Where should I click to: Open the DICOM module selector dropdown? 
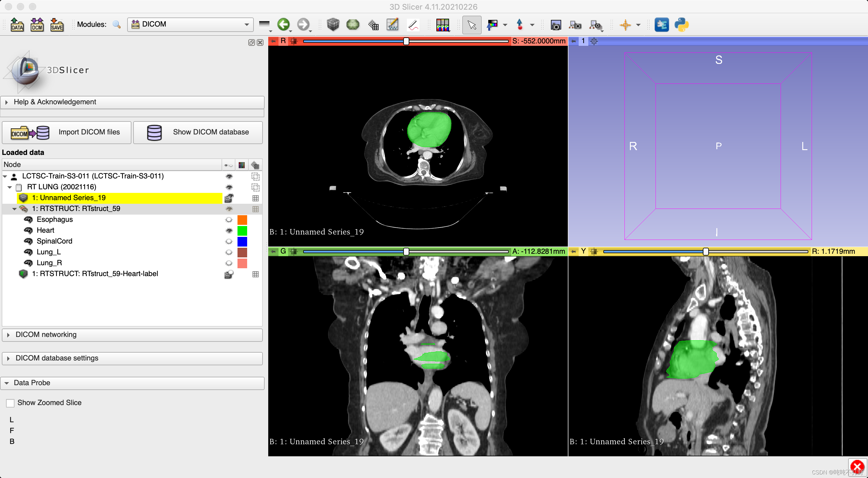tap(190, 25)
